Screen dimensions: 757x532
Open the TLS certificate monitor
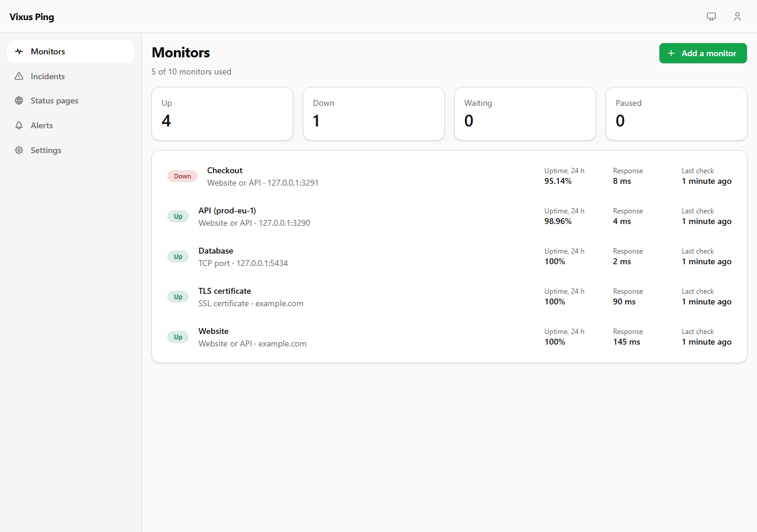[449, 297]
